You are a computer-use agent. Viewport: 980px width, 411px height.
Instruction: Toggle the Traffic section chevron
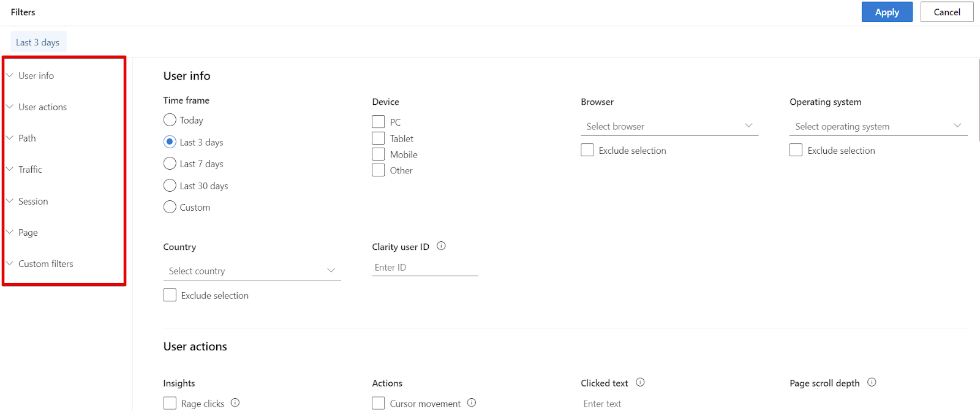click(x=10, y=169)
